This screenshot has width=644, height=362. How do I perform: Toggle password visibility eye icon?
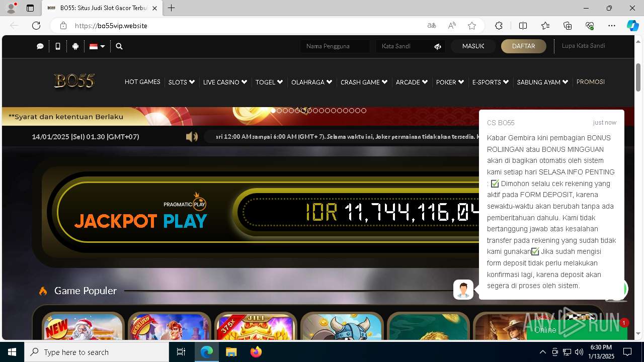tap(438, 46)
